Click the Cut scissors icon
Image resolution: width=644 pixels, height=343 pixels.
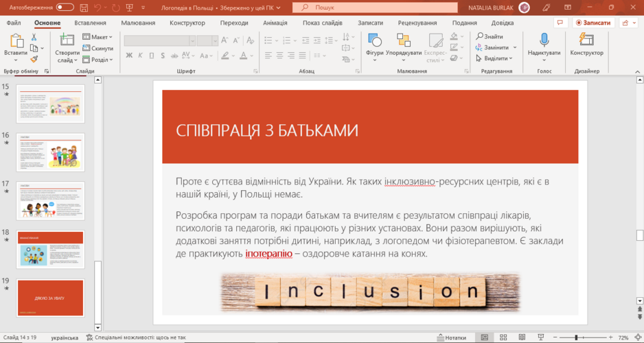pyautogui.click(x=34, y=37)
